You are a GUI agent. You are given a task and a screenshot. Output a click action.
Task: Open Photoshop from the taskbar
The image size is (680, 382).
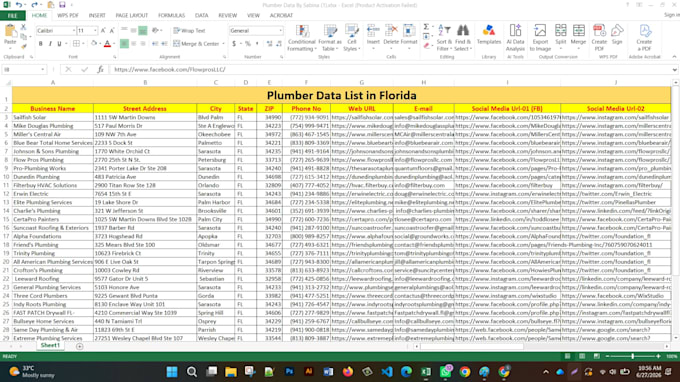289,372
